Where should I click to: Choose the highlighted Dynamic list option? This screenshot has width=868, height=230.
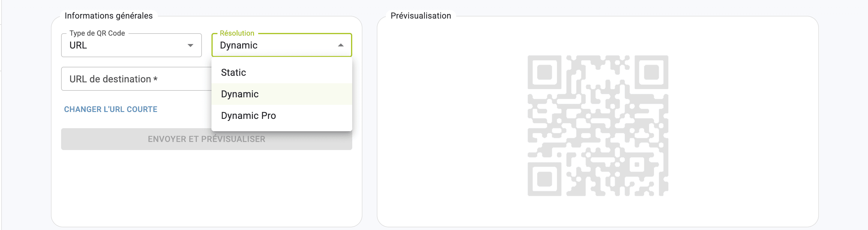(240, 94)
